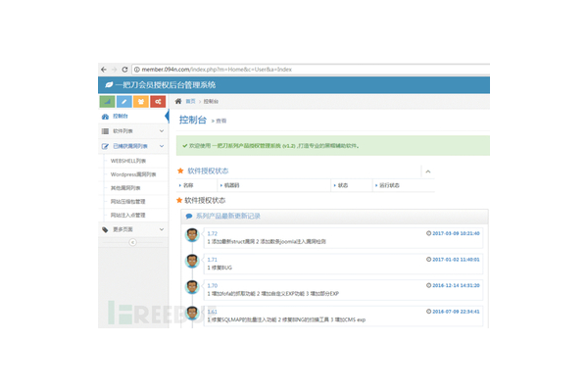Image resolution: width=588 pixels, height=392 pixels.
Task: Open the 1.70 version link
Action: [x=213, y=285]
